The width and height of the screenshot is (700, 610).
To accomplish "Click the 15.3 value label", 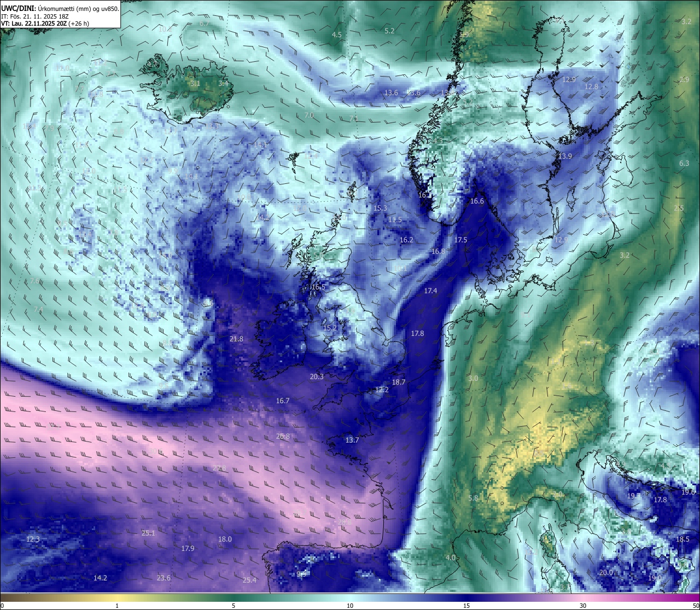I will click(x=380, y=208).
